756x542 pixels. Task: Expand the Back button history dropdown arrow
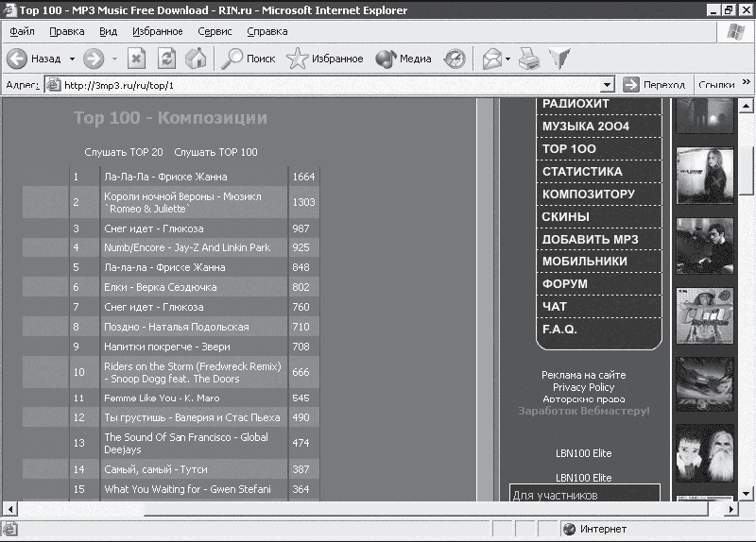click(x=73, y=59)
